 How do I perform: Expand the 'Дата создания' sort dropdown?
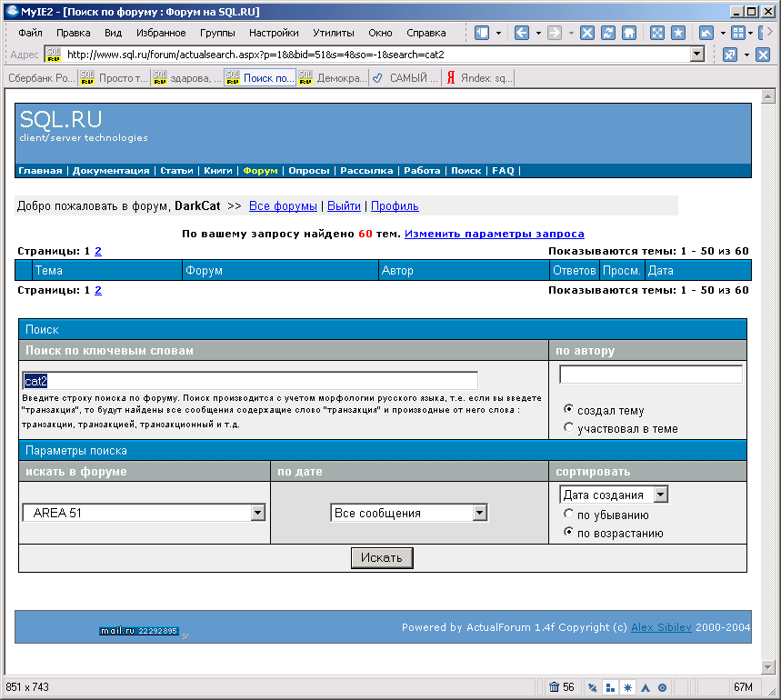coord(660,495)
